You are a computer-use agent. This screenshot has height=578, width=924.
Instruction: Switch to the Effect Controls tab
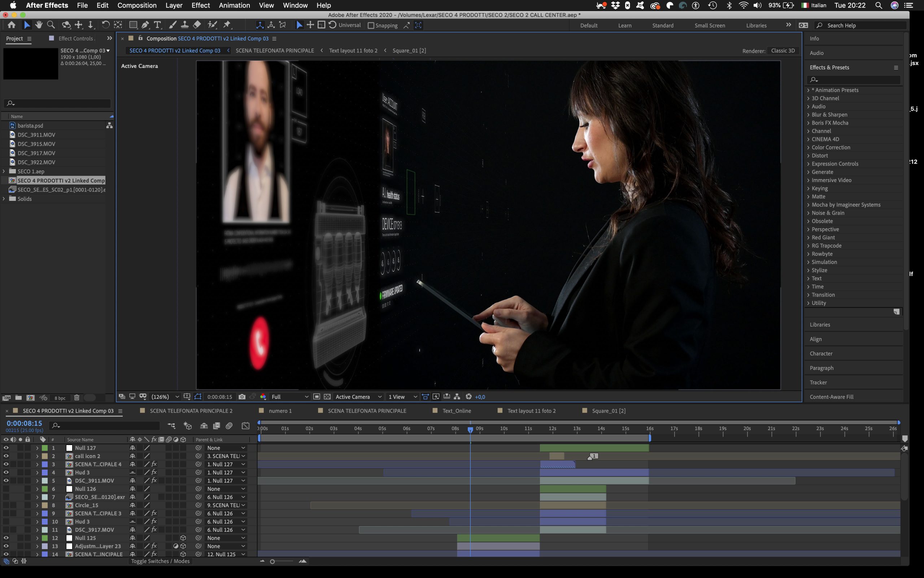pyautogui.click(x=75, y=38)
